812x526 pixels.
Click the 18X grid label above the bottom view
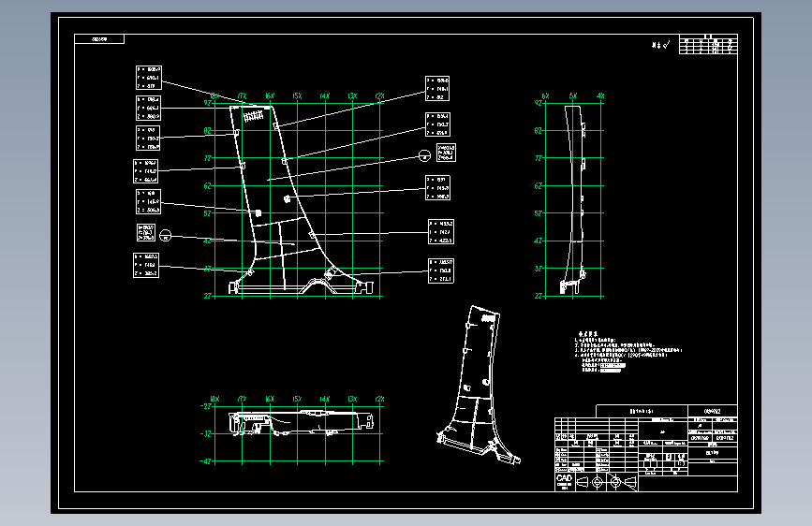214,399
